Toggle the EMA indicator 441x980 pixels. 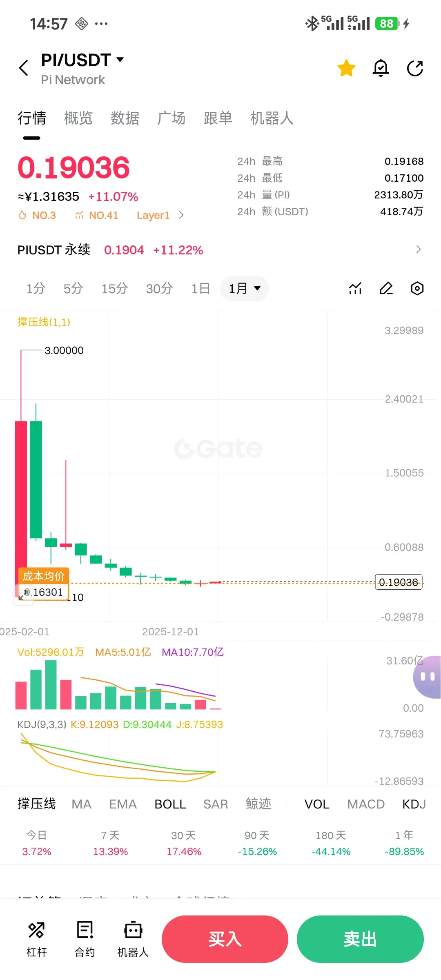point(123,804)
